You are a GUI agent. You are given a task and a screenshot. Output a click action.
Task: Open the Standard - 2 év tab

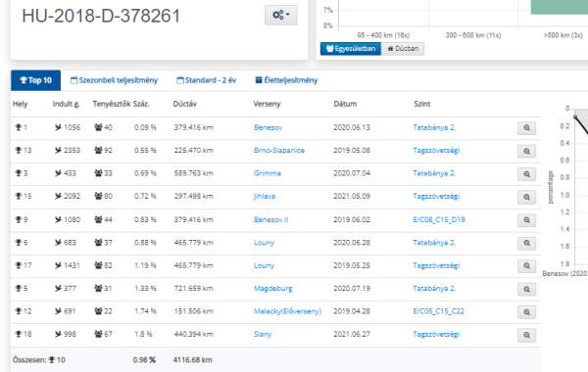point(206,80)
